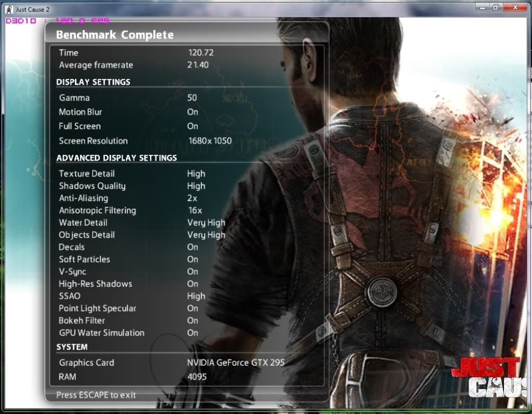Select the 'Screen Resolution' label
The width and height of the screenshot is (532, 414).
[x=93, y=141]
